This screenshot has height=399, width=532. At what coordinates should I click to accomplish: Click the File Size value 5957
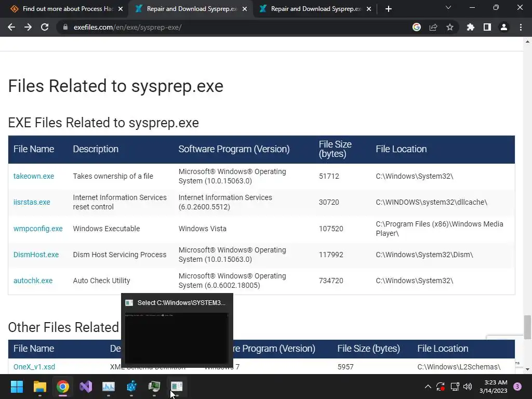pos(345,367)
